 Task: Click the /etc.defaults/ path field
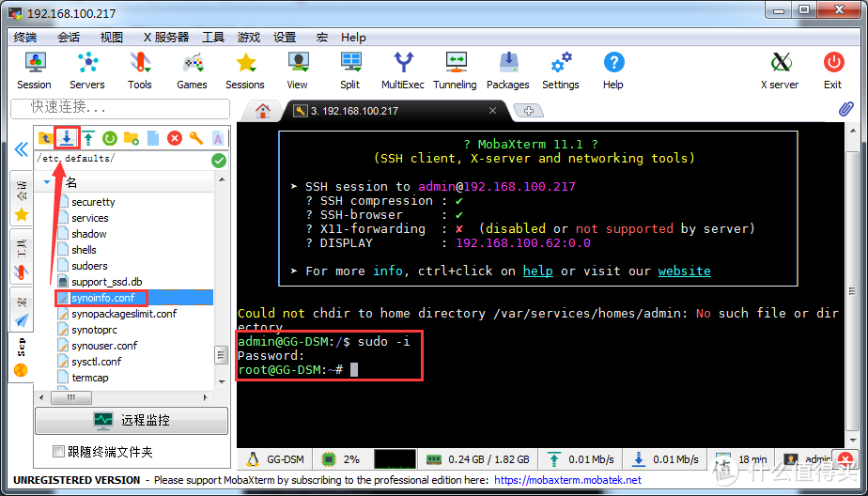pos(122,160)
